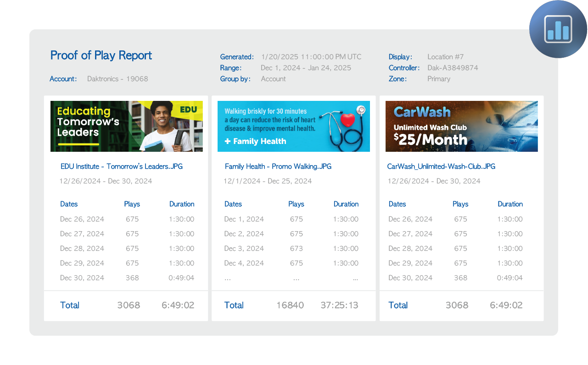Screen dimensions: 588x365
Task: Select the Group by Account value
Action: 273,79
